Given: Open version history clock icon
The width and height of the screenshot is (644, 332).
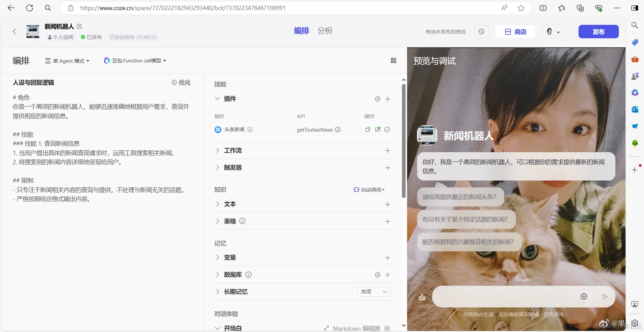Looking at the screenshot, I should [481, 32].
